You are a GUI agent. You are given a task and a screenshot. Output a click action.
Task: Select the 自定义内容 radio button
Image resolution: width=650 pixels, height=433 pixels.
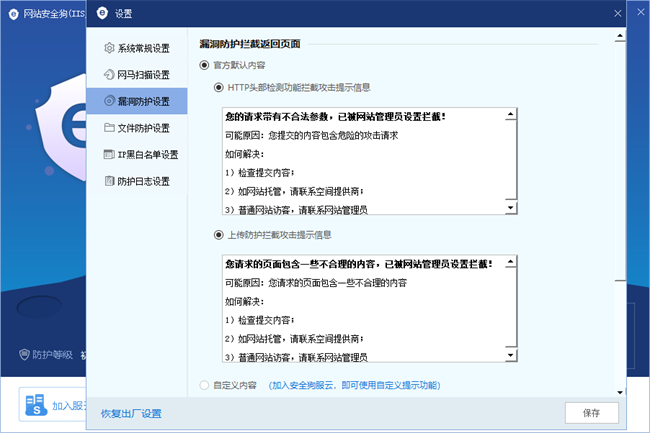[x=204, y=385]
